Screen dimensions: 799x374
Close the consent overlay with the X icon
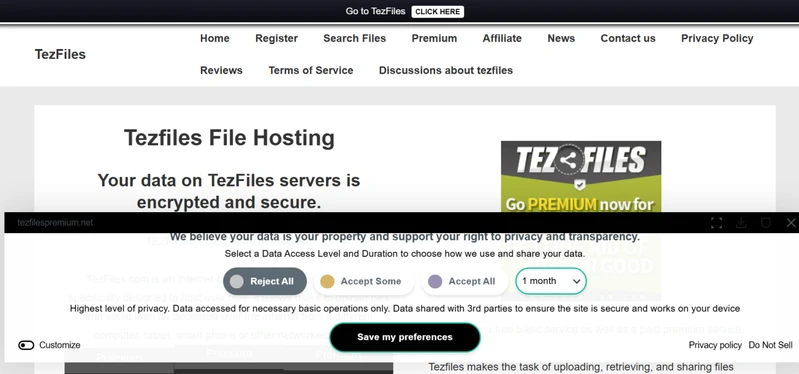coord(790,223)
